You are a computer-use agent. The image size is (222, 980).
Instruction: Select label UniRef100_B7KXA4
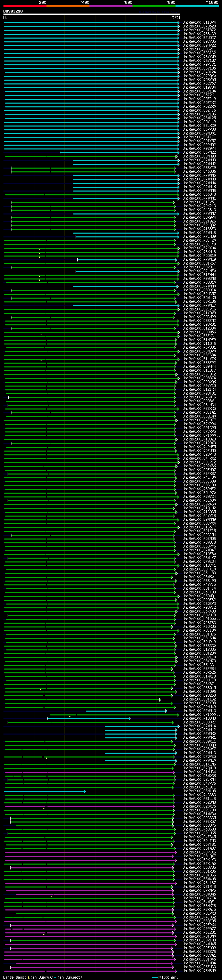199,248
